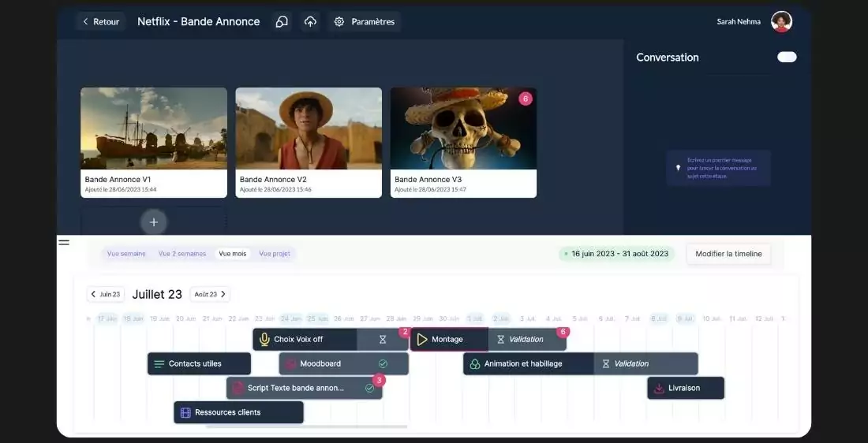Viewport: 868px width, 443px height.
Task: Click the Retour back button
Action: [100, 22]
